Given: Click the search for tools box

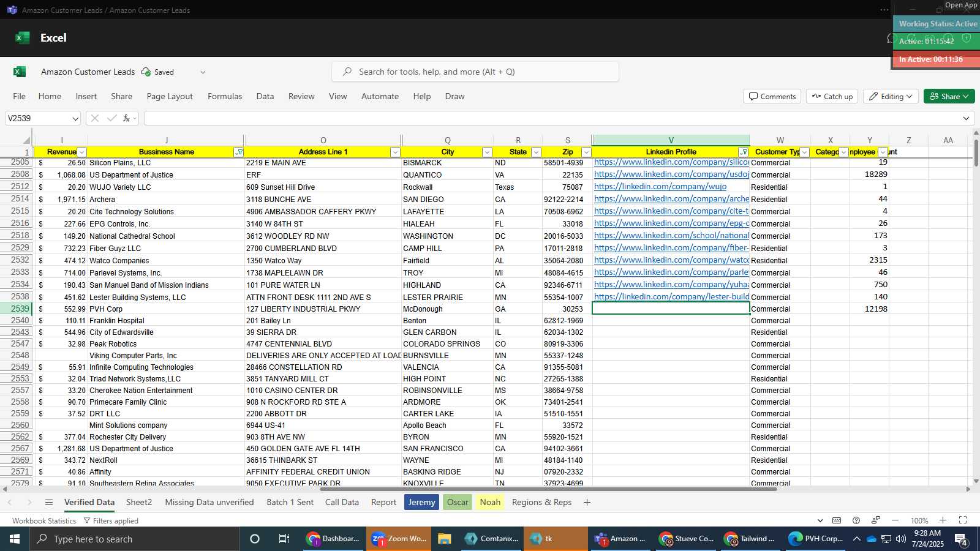Looking at the screenshot, I should 475,72.
